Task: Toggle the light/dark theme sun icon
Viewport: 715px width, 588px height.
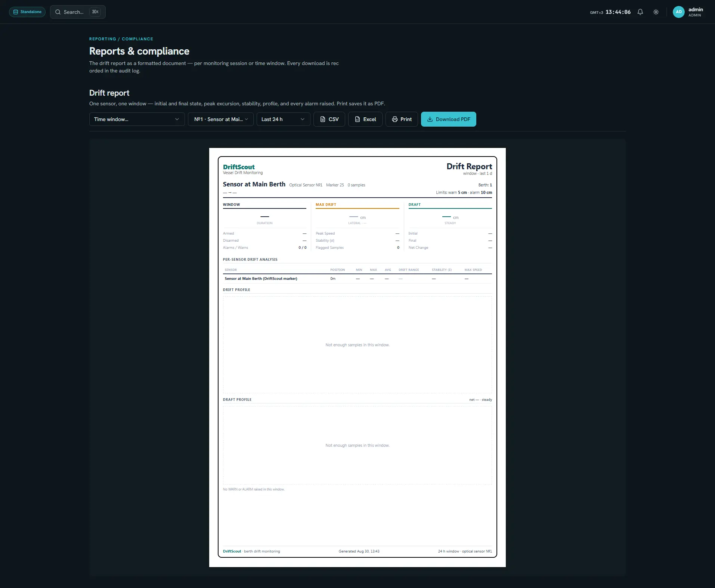Action: point(656,12)
